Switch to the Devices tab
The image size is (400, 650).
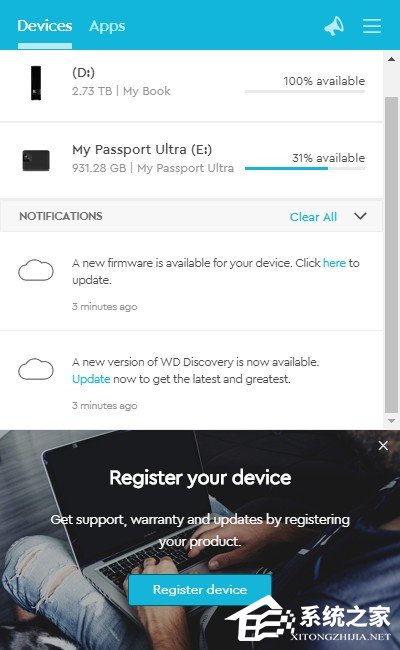[x=45, y=26]
